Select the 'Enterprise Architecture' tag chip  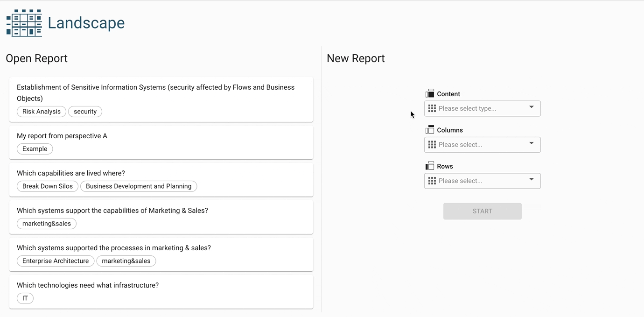click(56, 261)
